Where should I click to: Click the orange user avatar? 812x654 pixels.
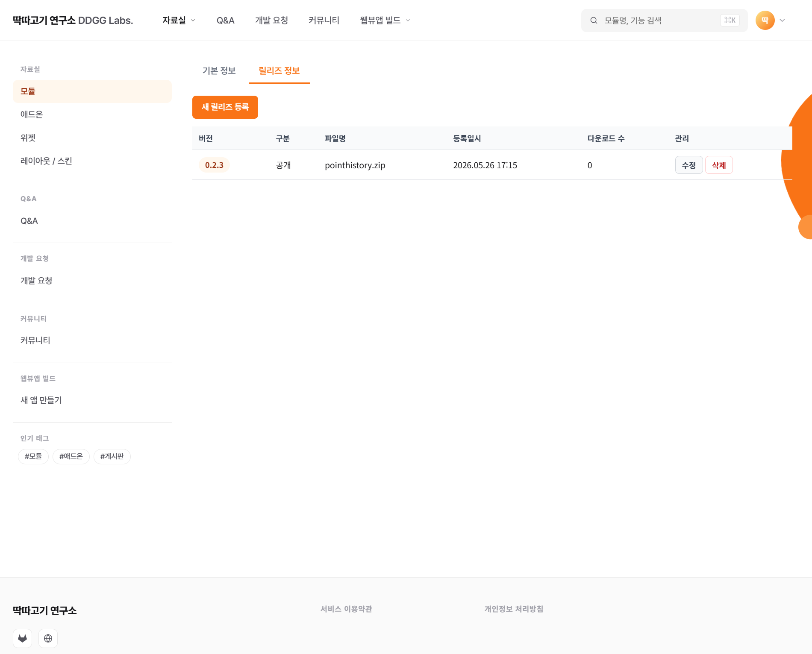click(765, 21)
